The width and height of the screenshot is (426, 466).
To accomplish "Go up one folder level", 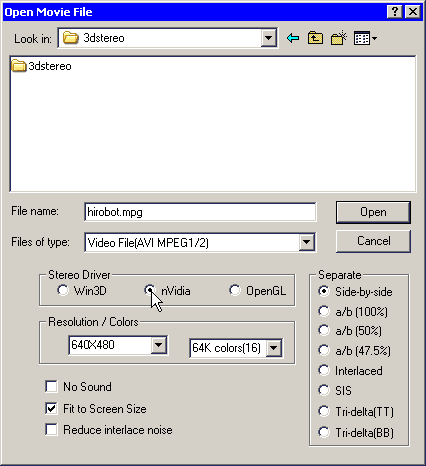I will pyautogui.click(x=315, y=38).
